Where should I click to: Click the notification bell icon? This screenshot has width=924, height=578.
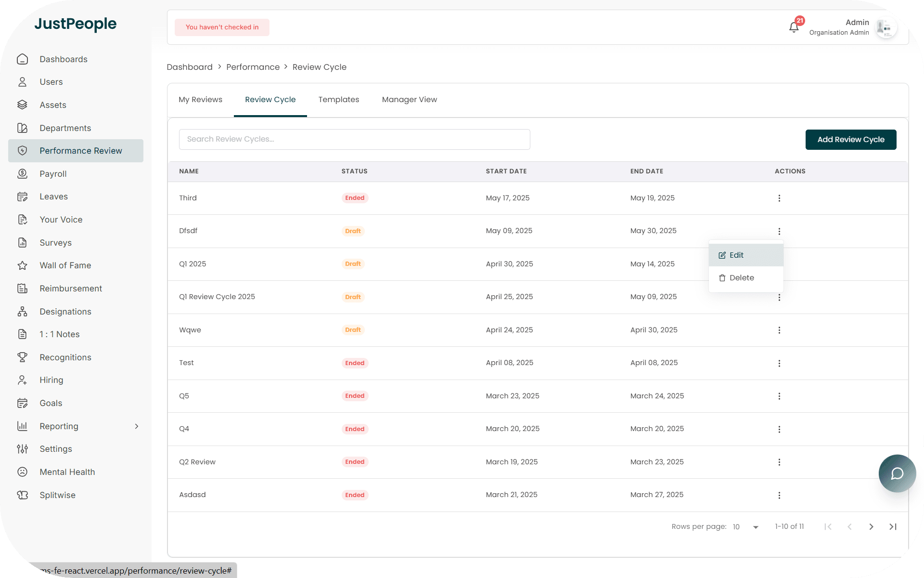[794, 27]
